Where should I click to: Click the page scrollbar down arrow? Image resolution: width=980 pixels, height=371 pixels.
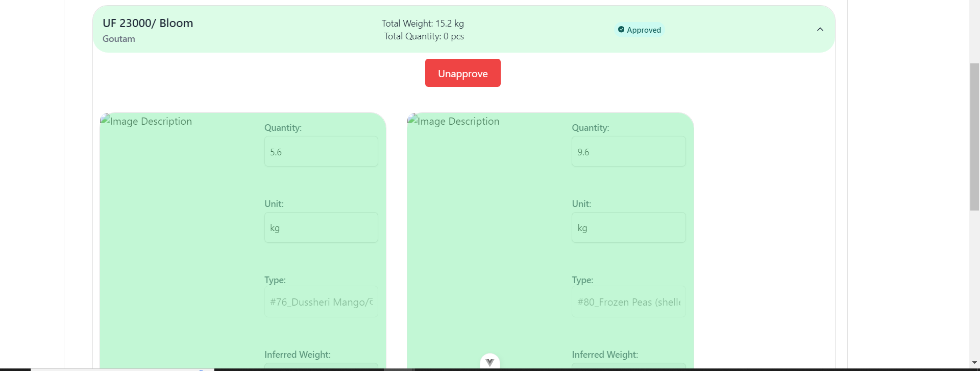click(974, 362)
